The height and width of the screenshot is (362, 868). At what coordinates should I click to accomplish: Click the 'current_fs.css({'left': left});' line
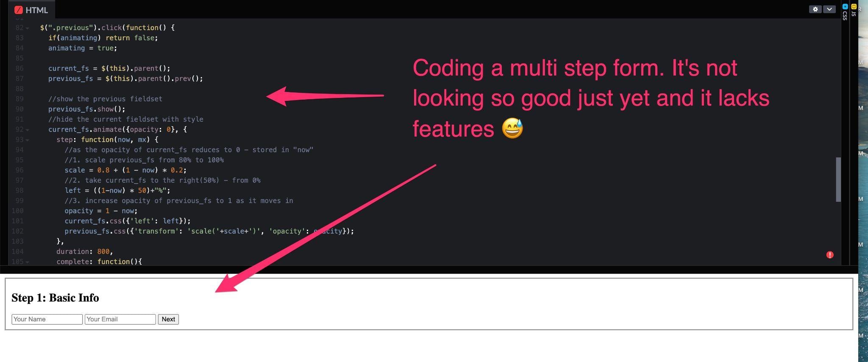click(128, 221)
